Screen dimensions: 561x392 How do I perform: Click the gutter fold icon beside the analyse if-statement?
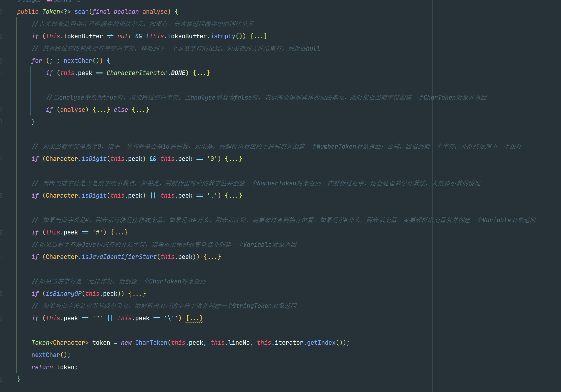click(1, 110)
